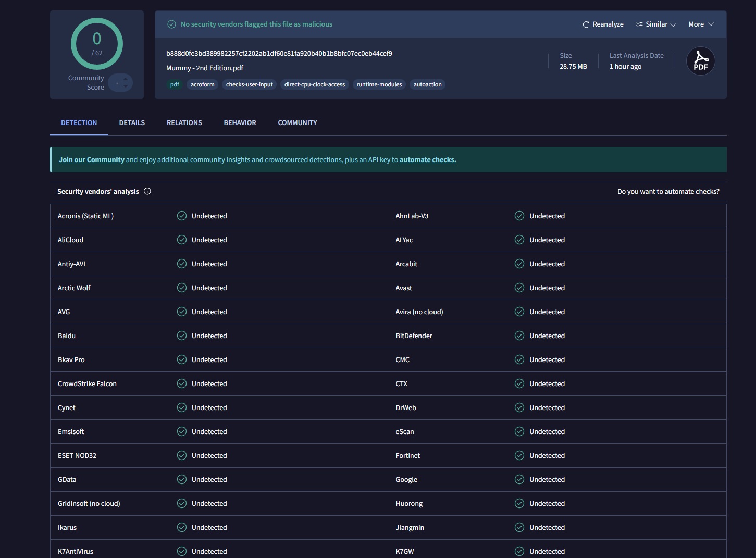Click the Baidu undetected check icon

tap(182, 336)
